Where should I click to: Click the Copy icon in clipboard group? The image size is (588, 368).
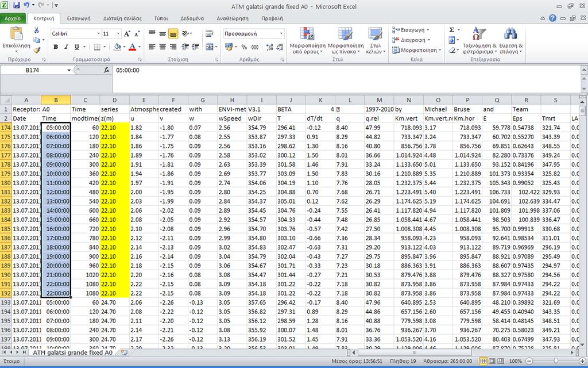pyautogui.click(x=36, y=40)
